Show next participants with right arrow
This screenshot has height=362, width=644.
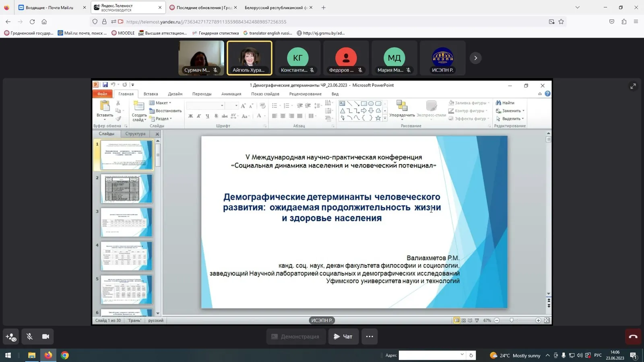(475, 58)
